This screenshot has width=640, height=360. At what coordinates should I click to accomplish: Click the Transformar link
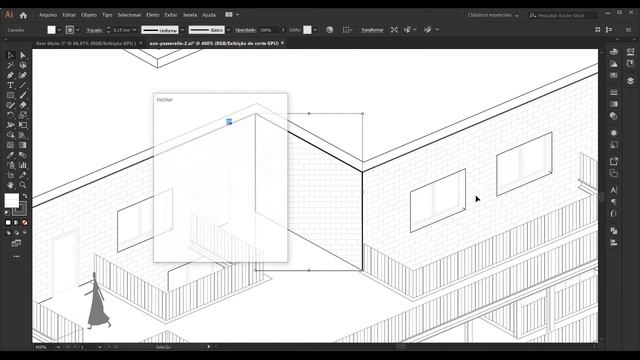[372, 30]
